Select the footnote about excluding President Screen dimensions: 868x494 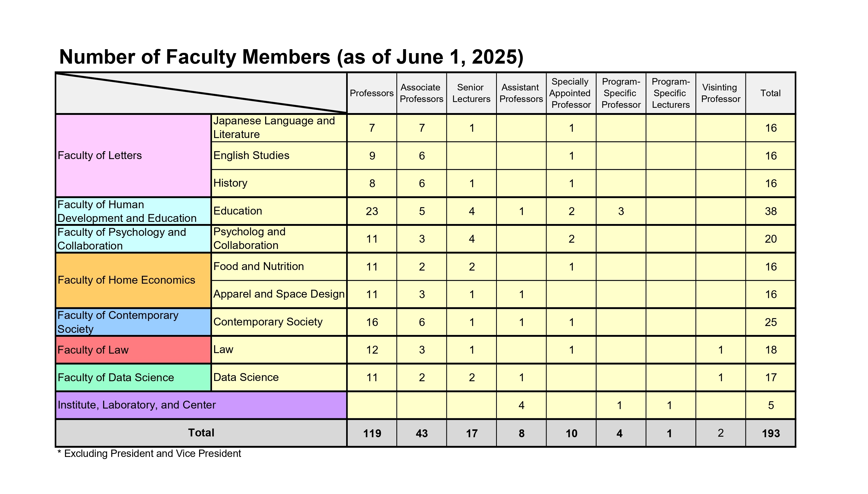[x=149, y=453]
